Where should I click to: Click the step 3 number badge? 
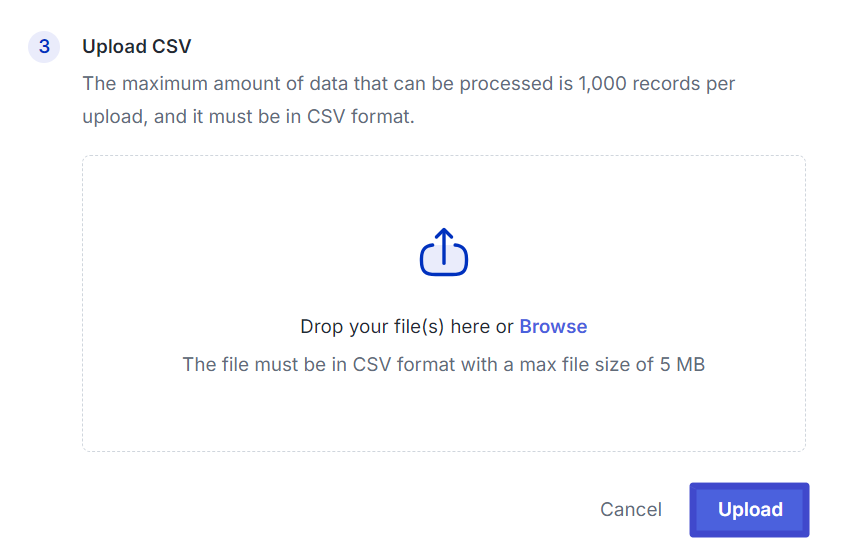click(44, 47)
